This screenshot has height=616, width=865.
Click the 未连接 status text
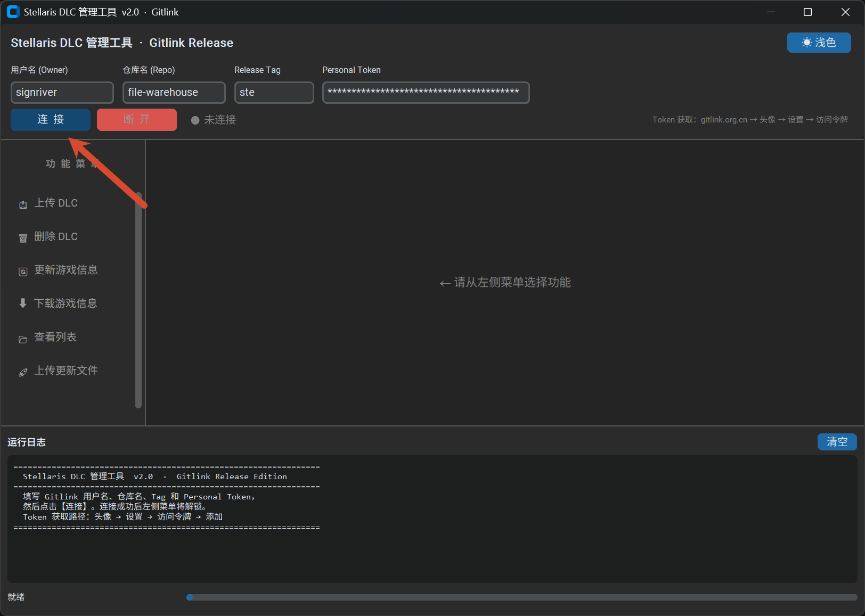[220, 120]
